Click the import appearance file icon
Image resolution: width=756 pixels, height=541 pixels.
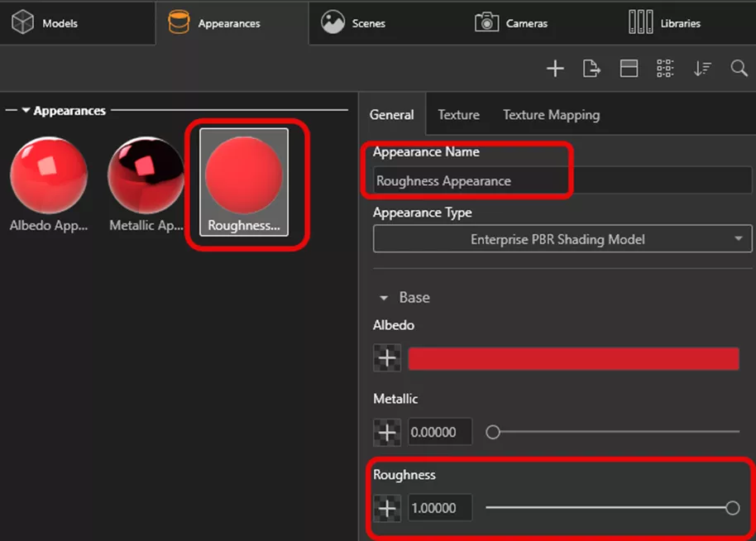pos(591,69)
